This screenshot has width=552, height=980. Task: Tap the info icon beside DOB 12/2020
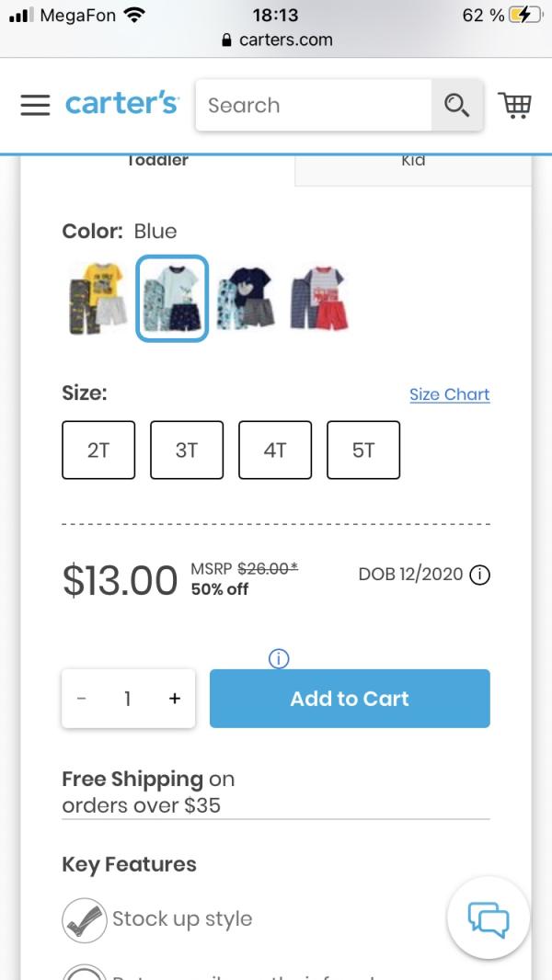479,575
